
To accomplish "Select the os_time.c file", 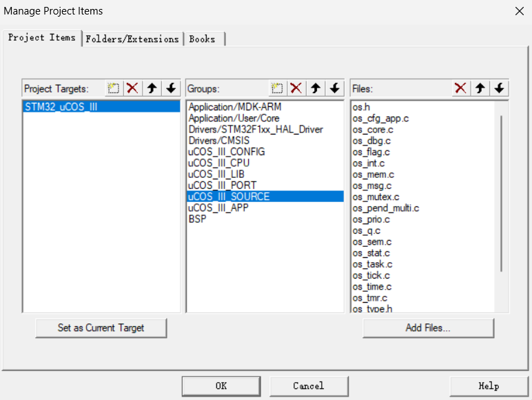I will pyautogui.click(x=422, y=286).
